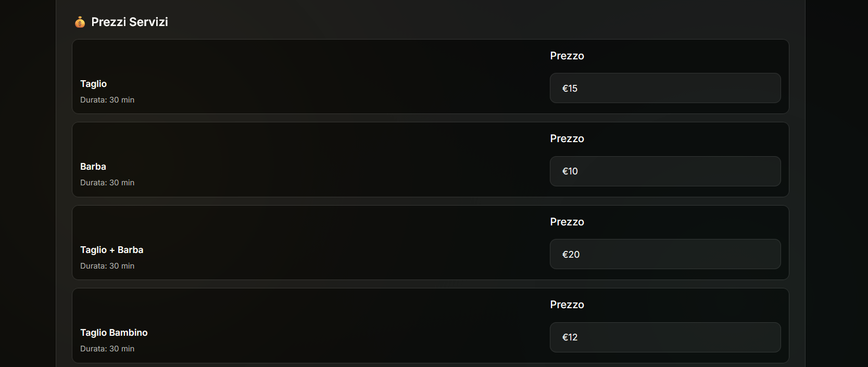Click the Prezzo label above the €10 field
Image resolution: width=868 pixels, height=367 pixels.
point(567,138)
